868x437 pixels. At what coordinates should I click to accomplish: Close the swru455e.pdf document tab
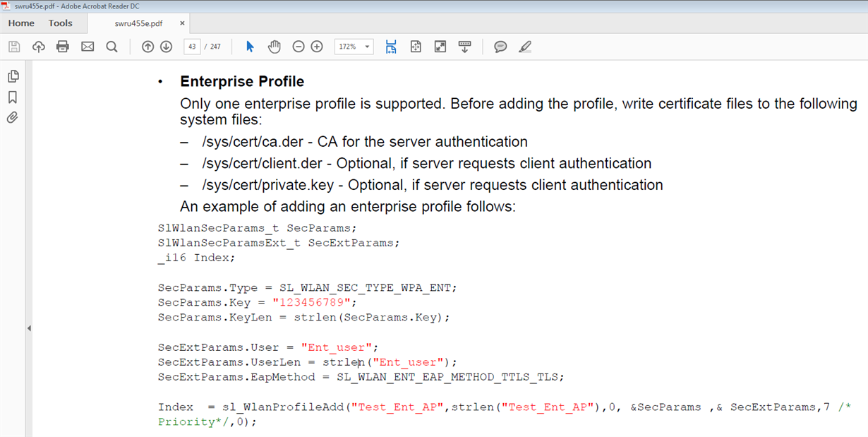[182, 23]
